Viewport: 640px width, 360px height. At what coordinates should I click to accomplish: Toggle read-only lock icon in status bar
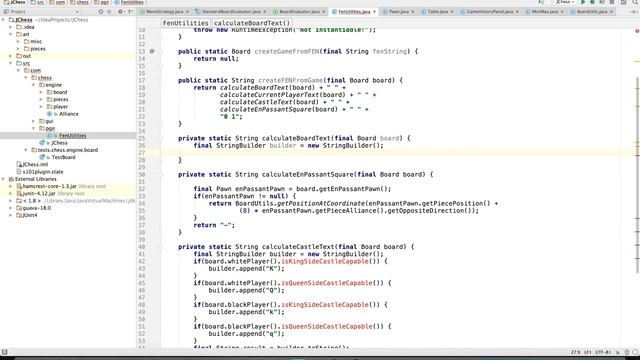(618, 352)
